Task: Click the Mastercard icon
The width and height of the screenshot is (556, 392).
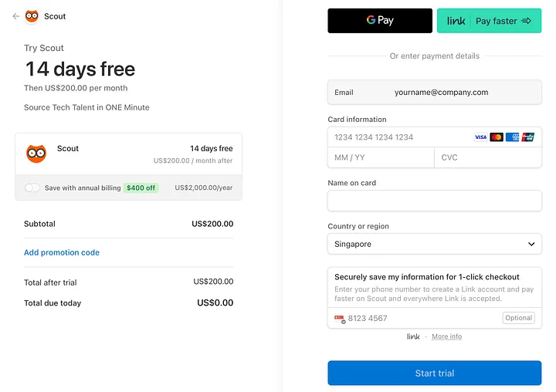Action: [x=497, y=137]
